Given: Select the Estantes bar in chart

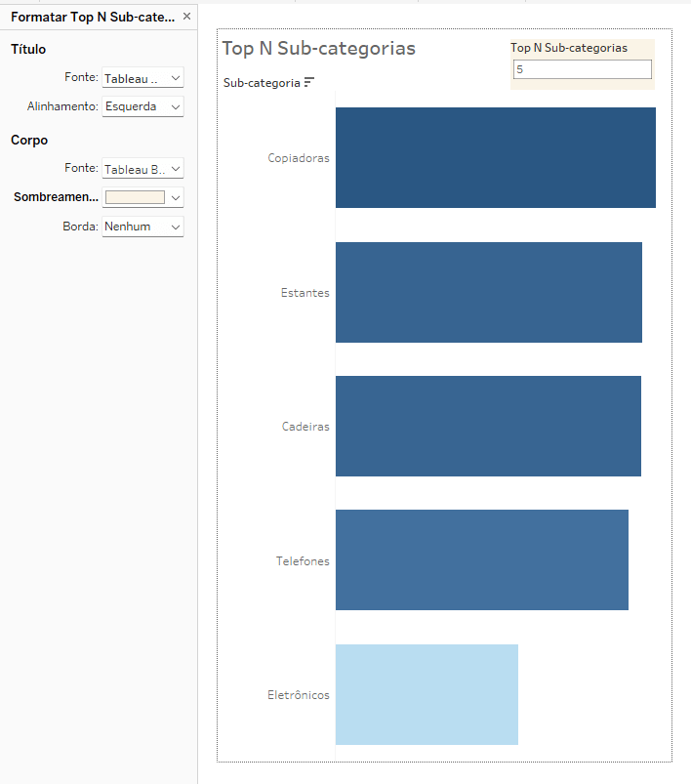Looking at the screenshot, I should [x=488, y=292].
